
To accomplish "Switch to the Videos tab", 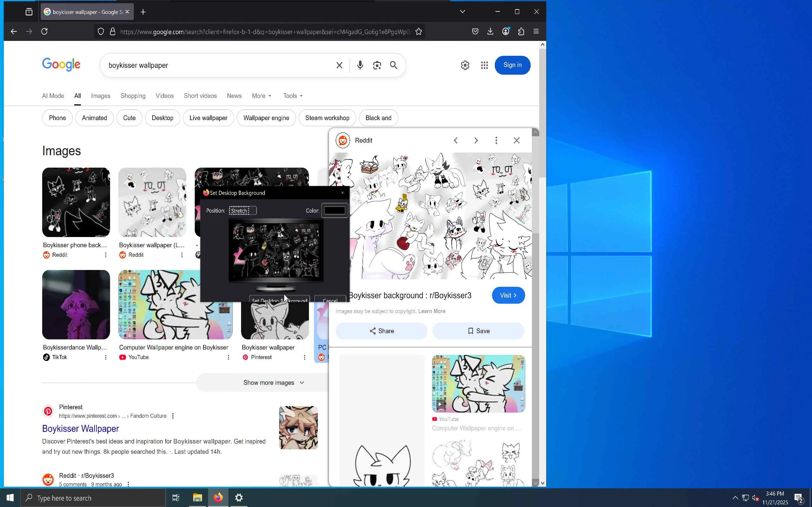I will click(164, 96).
